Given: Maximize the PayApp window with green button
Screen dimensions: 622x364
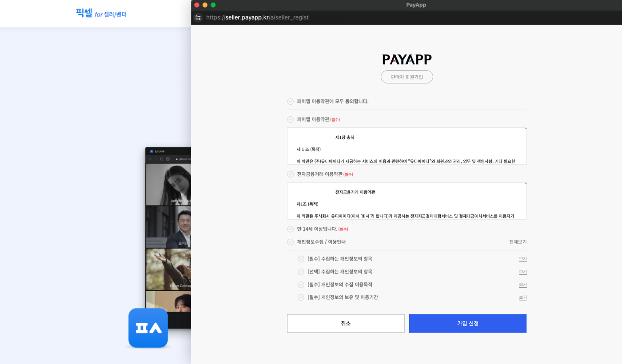Looking at the screenshot, I should [213, 5].
